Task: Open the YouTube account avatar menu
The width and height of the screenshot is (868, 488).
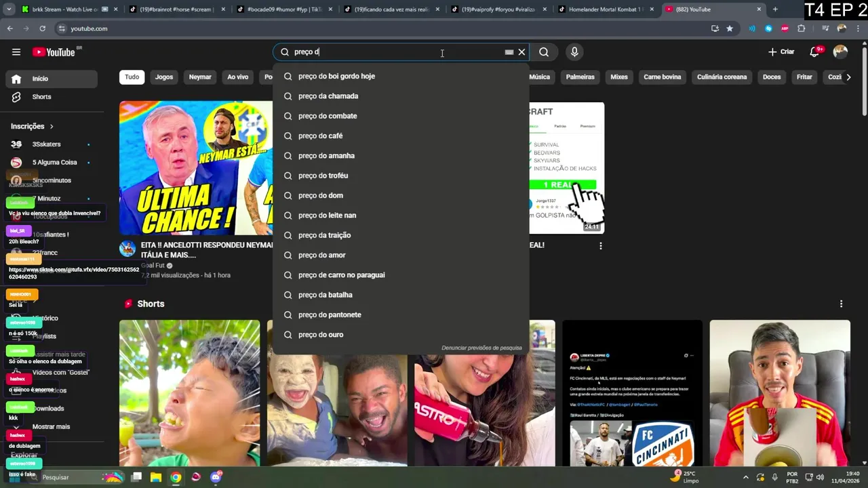Action: tap(840, 52)
